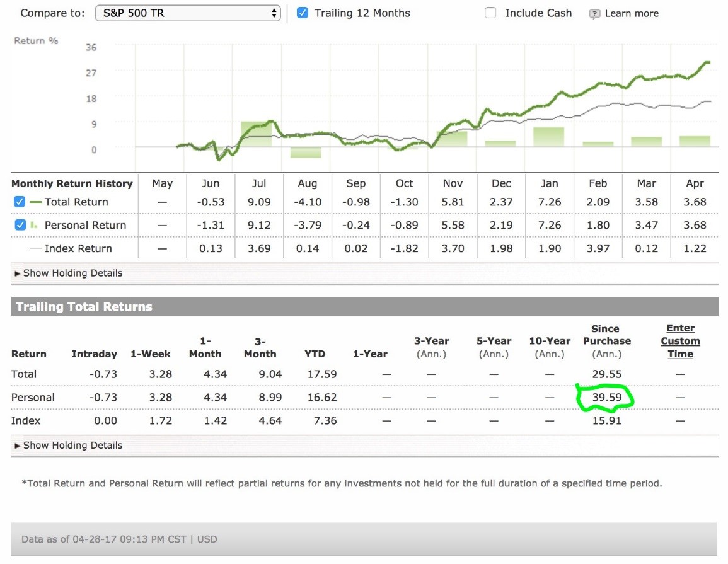Viewport: 728px width, 564px height.
Task: Click the July return bar in the chart
Action: pyautogui.click(x=256, y=134)
